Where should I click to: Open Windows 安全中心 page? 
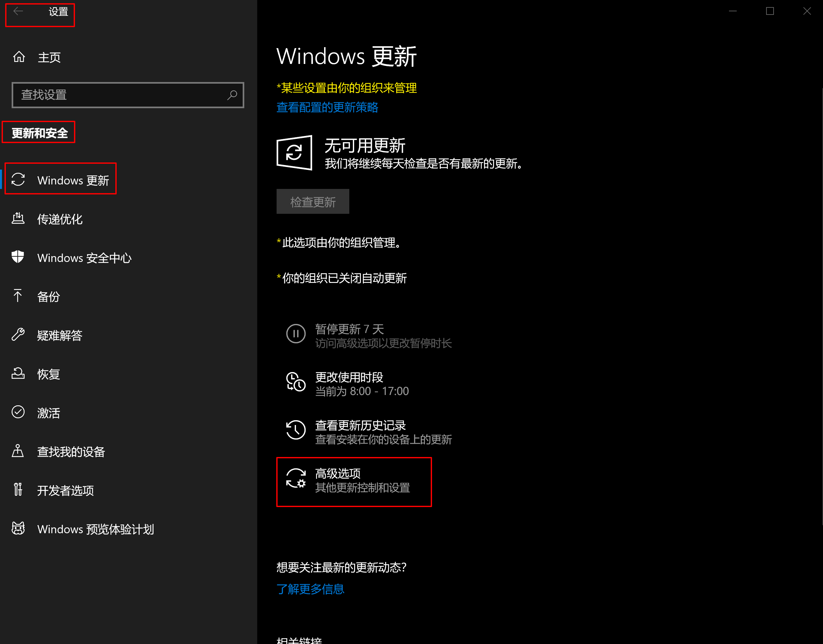(128, 257)
